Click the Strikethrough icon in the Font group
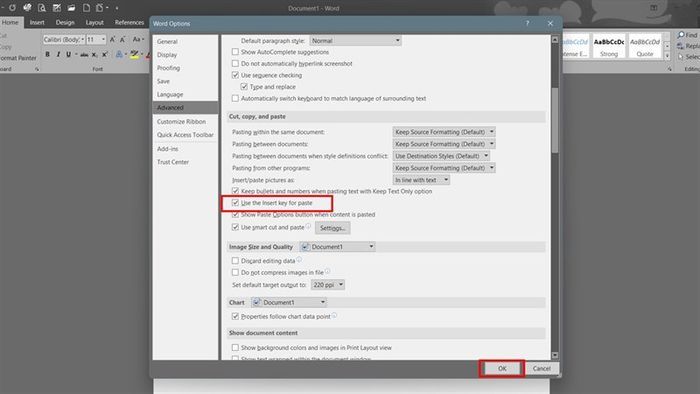This screenshot has width=700, height=394. pyautogui.click(x=84, y=54)
